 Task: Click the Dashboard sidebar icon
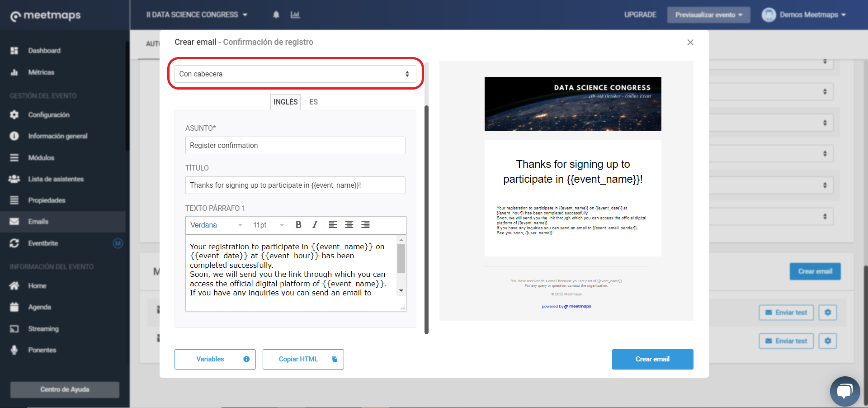click(x=14, y=51)
